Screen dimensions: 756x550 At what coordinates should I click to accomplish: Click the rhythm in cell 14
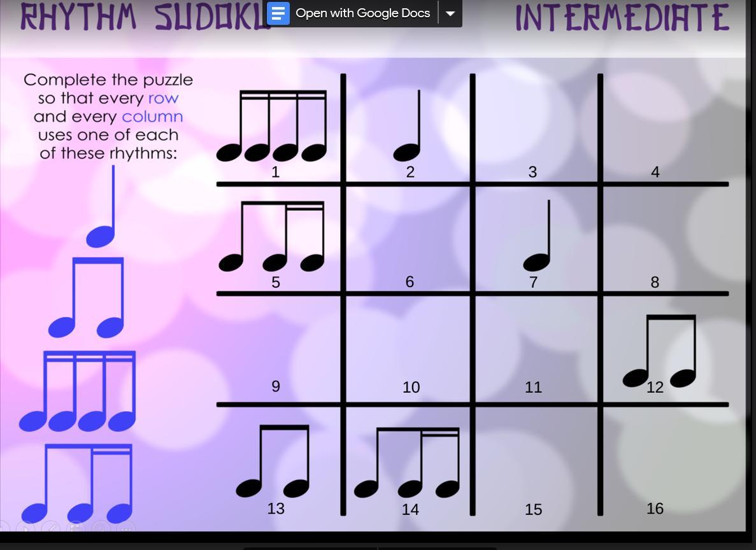(x=407, y=463)
